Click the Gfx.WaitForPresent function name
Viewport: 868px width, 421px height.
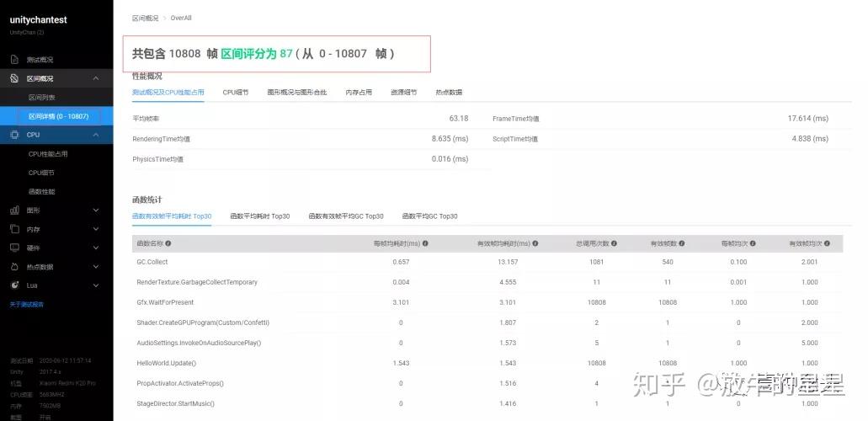[x=165, y=302]
